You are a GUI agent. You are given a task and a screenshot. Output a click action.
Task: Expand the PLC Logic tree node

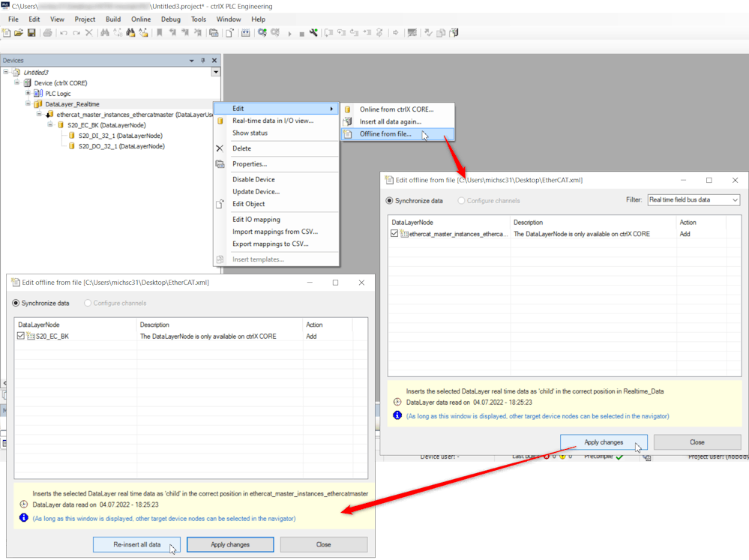pos(28,94)
